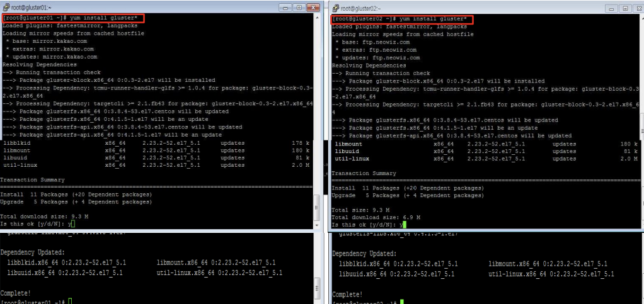Select '* extras: mirror.kakao.com' line
Screen dimensions: 644x304
pos(50,49)
